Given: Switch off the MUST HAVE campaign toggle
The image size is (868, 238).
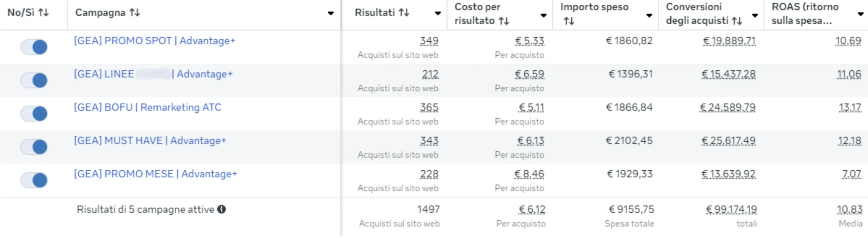Looking at the screenshot, I should [34, 147].
